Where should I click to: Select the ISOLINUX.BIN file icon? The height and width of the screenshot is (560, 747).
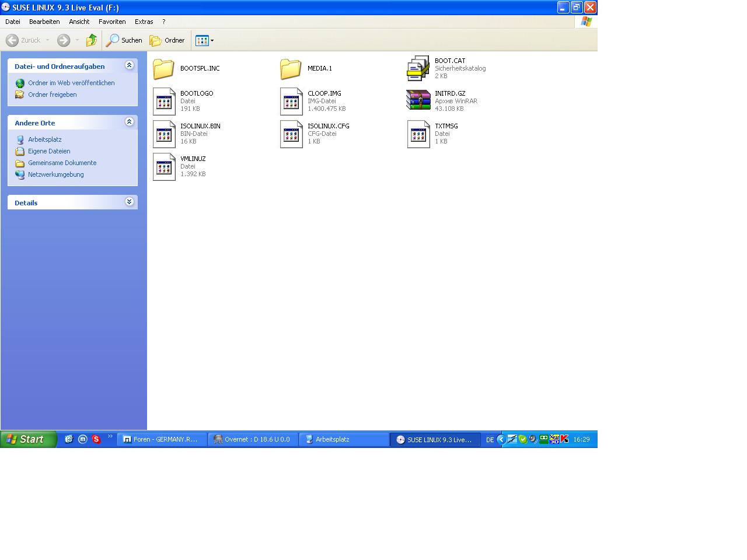pos(164,134)
